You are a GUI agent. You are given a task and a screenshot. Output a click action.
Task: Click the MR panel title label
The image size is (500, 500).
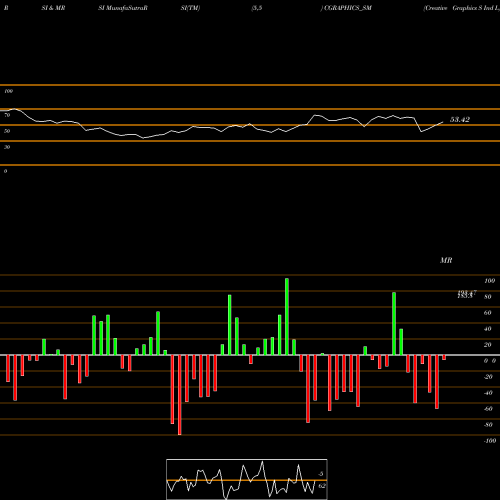point(446,260)
